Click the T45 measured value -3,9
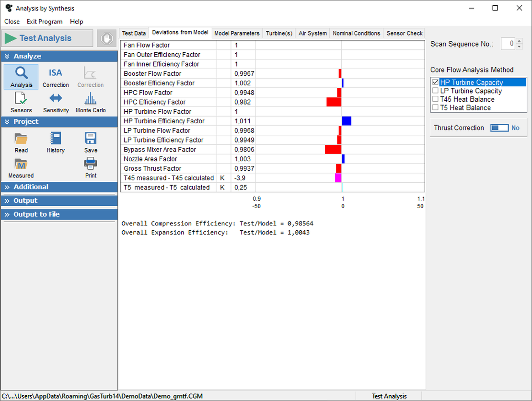532x401 pixels. (240, 178)
